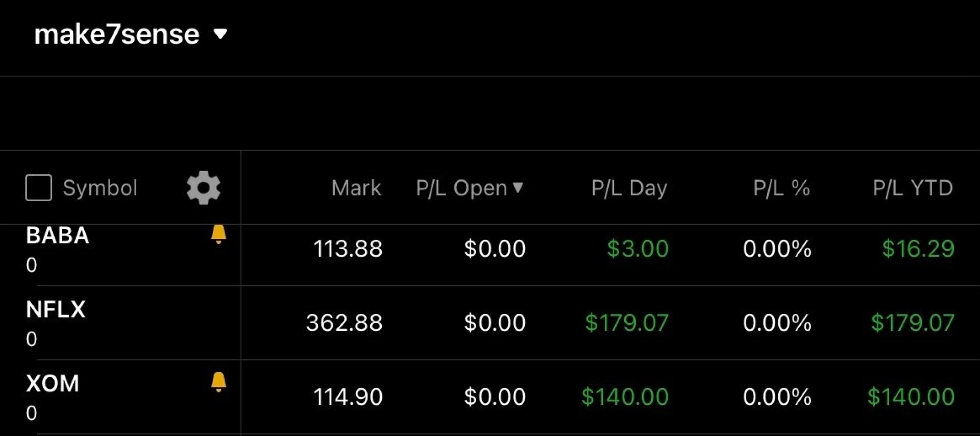Tap BABA's P/L Open value of $0.00
980x436 pixels.
pyautogui.click(x=494, y=249)
